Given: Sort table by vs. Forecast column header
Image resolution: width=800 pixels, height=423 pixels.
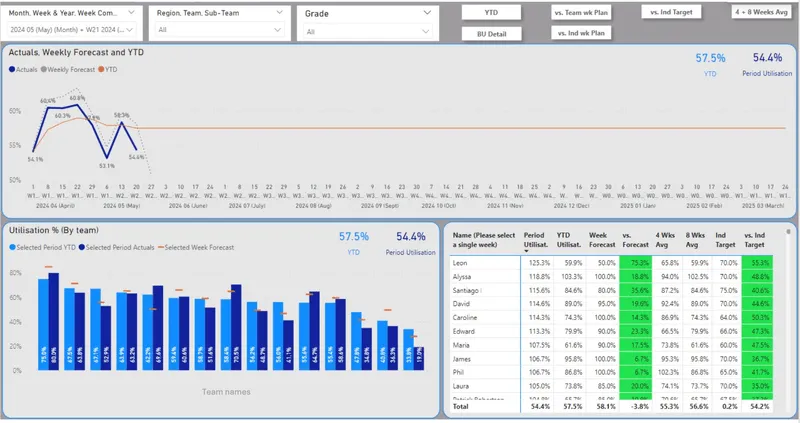Looking at the screenshot, I should [x=635, y=240].
